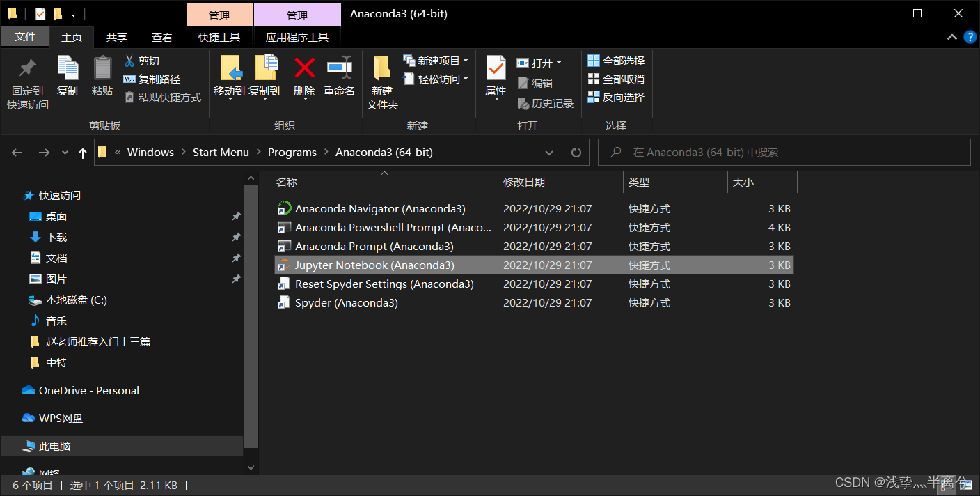Viewport: 980px width, 496px height.
Task: Click the red Delete (删除) icon
Action: coord(304,68)
